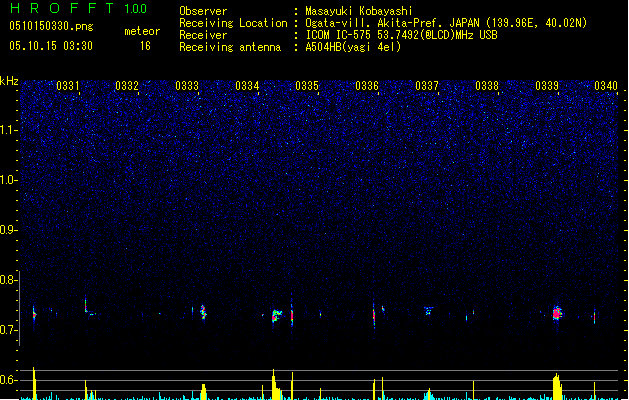Select observer name Masayuki Kobayashi

point(358,11)
